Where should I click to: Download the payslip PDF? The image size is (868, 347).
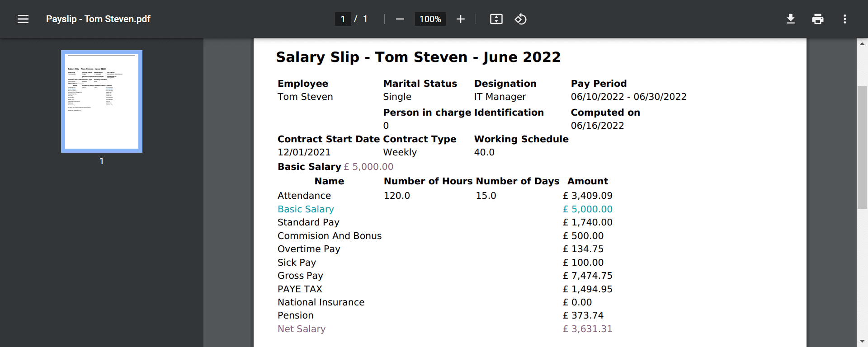(790, 19)
